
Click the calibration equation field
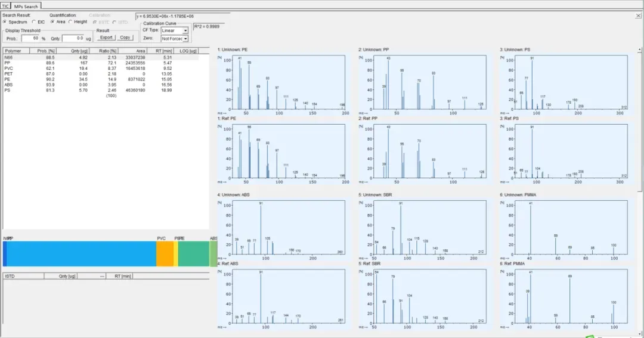(x=182, y=16)
